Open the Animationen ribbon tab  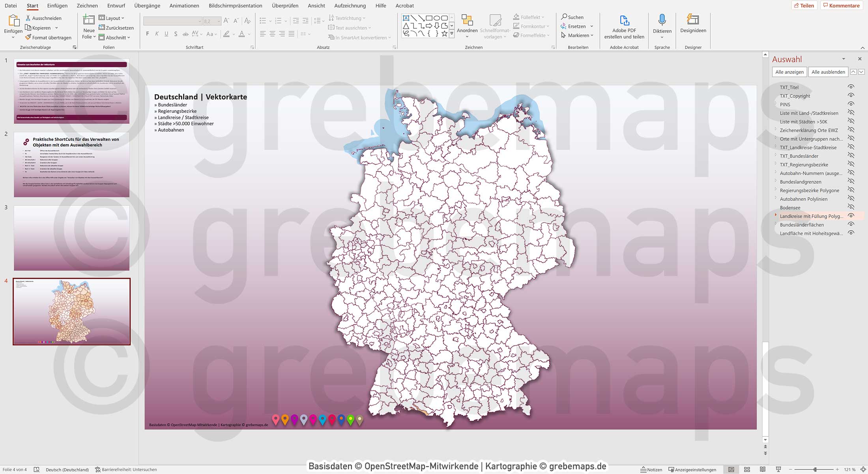click(184, 6)
